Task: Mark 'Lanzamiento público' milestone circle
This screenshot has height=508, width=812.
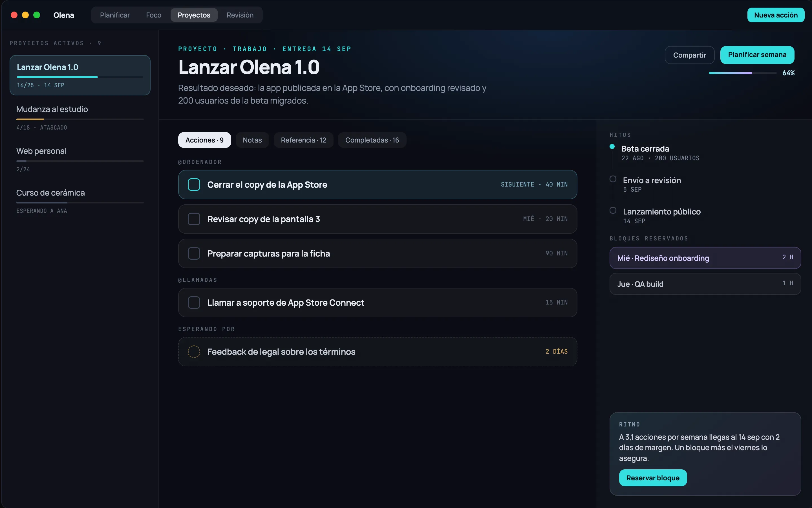Action: pyautogui.click(x=613, y=210)
